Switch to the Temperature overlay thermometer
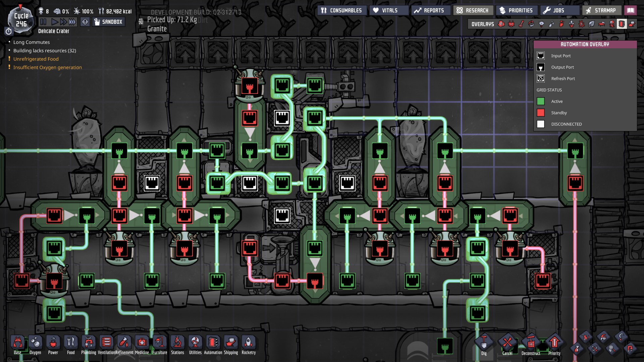This screenshot has width=644, height=362. pos(521,24)
